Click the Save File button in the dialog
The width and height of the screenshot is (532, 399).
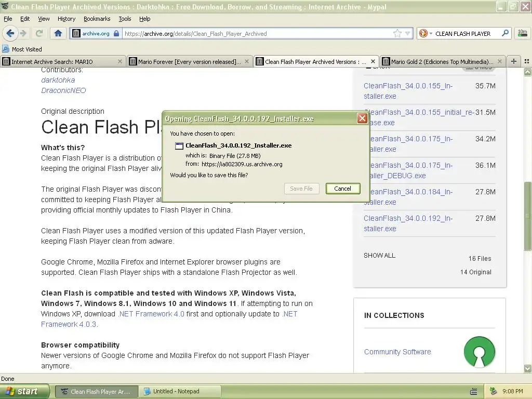[x=301, y=189]
